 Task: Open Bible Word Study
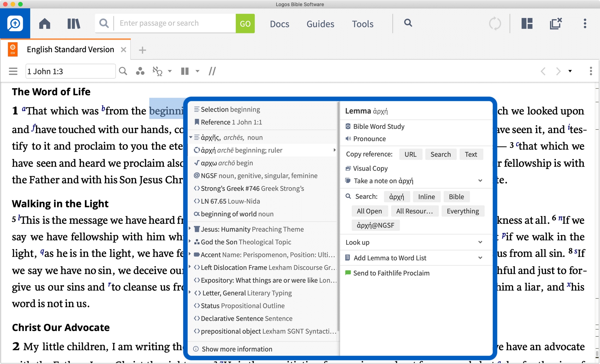point(379,126)
